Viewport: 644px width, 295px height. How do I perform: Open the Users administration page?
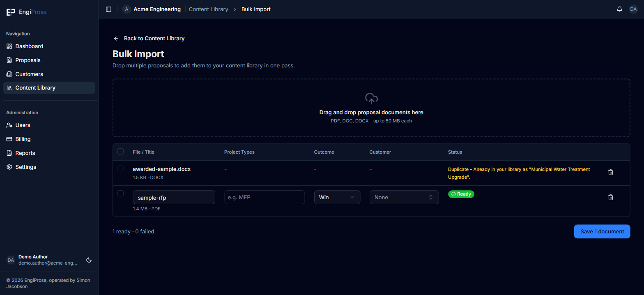point(49,125)
